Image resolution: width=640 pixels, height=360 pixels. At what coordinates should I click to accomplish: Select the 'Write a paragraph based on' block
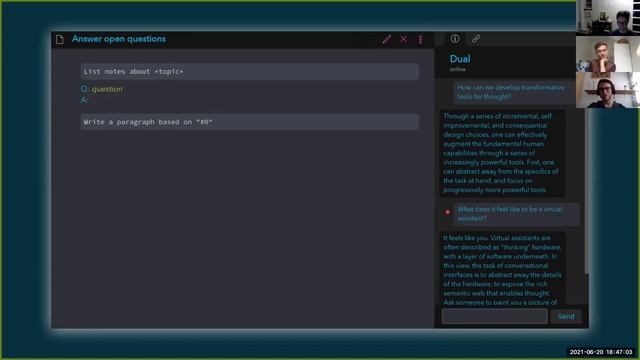tap(249, 122)
